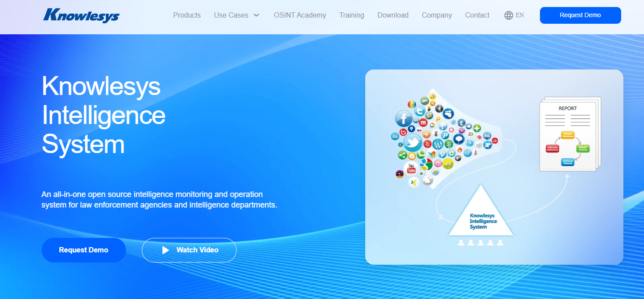Open the Contact page

click(477, 15)
